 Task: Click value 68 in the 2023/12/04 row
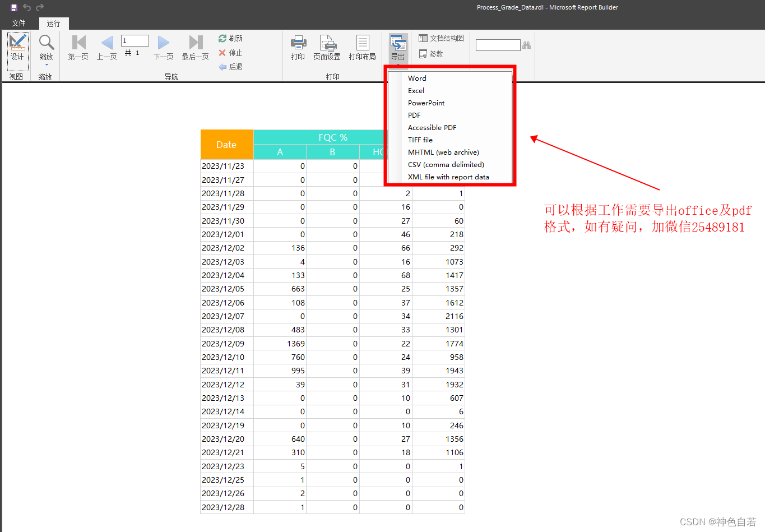click(406, 275)
